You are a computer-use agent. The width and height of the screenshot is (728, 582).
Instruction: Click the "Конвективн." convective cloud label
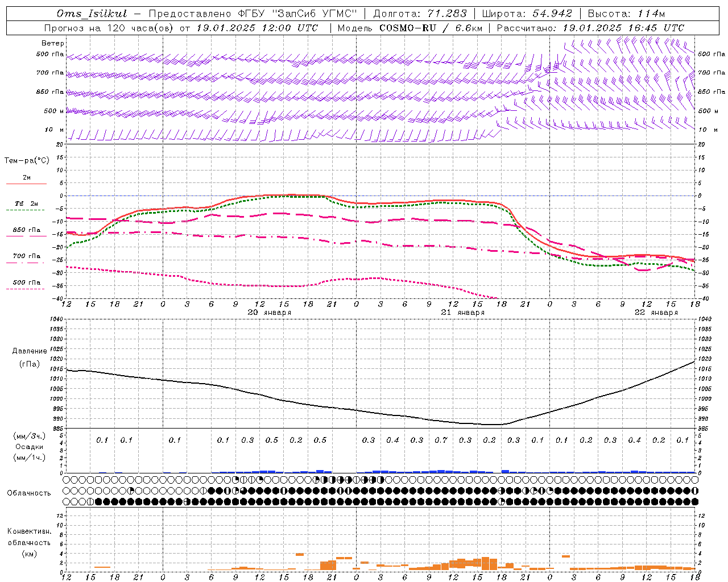coord(29,531)
